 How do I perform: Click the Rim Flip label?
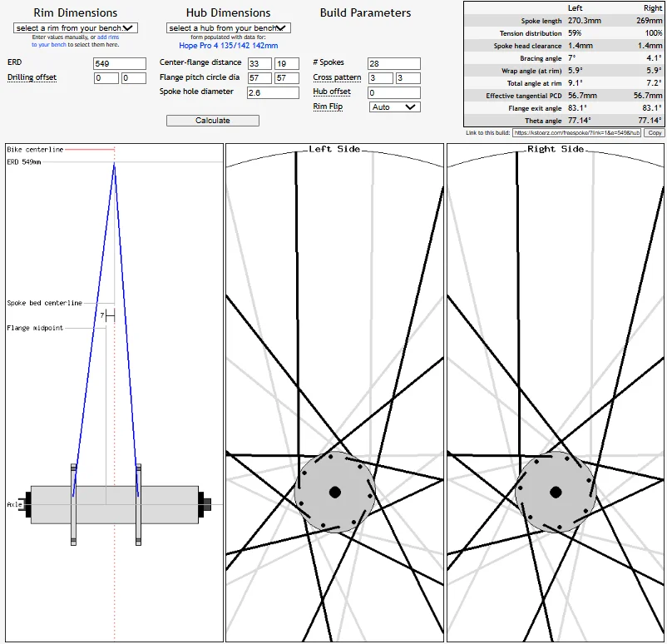coord(328,107)
